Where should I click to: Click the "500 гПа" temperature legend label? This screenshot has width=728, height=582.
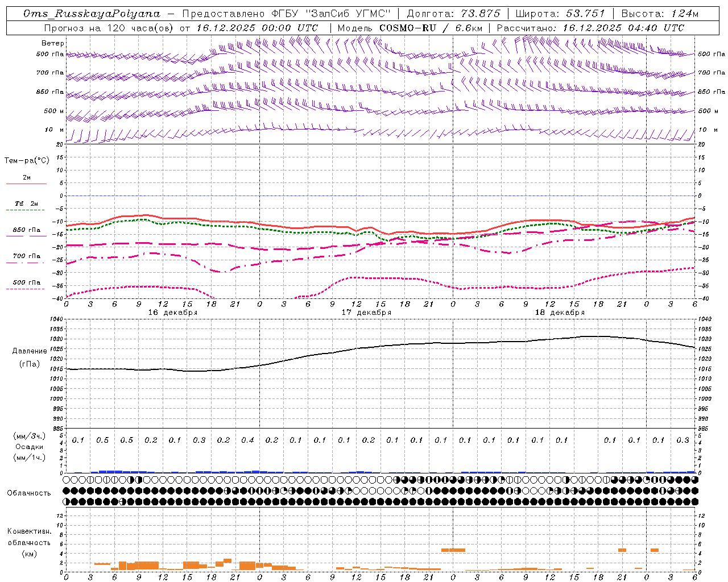point(27,282)
